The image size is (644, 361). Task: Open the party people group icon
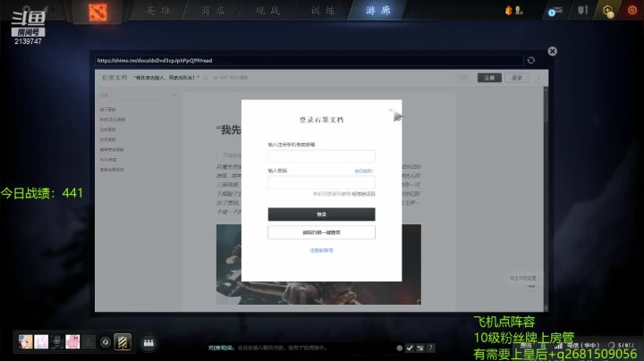point(148,342)
